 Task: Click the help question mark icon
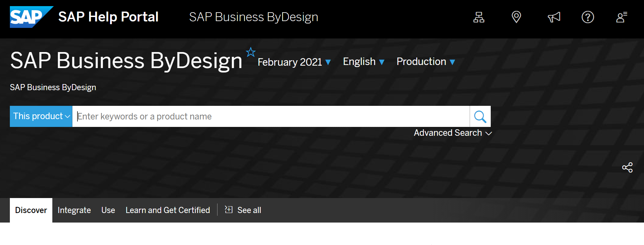(x=588, y=17)
